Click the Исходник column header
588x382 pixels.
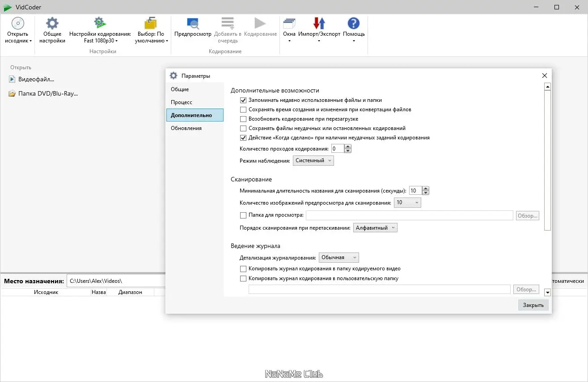(x=46, y=292)
